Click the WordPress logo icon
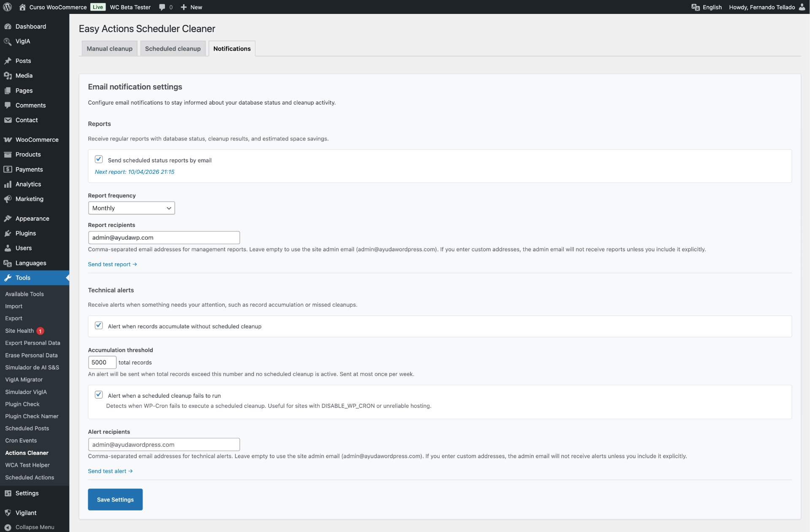810x532 pixels. [7, 7]
